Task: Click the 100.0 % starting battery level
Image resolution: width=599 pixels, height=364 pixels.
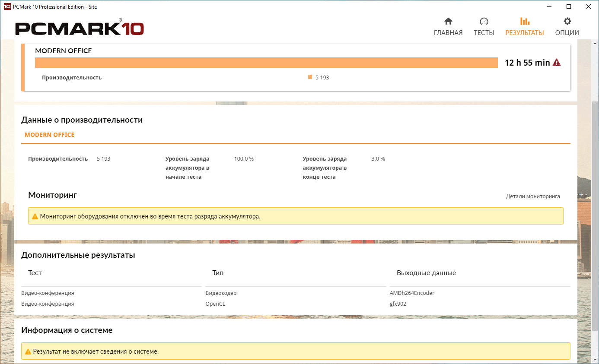Action: click(244, 159)
